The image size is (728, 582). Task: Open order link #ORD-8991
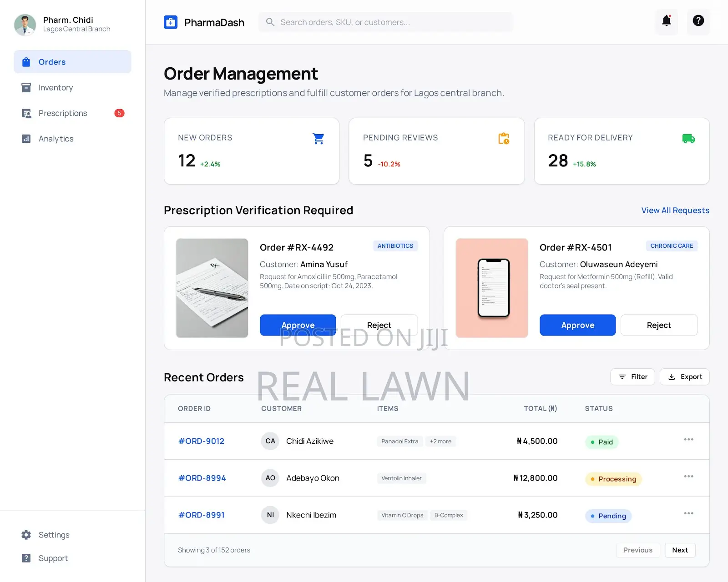coord(201,515)
